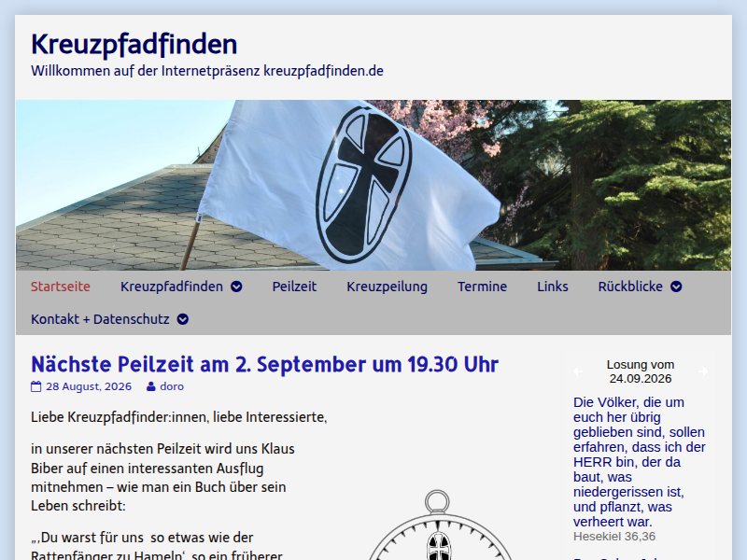This screenshot has height=560, width=747.
Task: Click the compass illustration in the post
Action: [438, 525]
